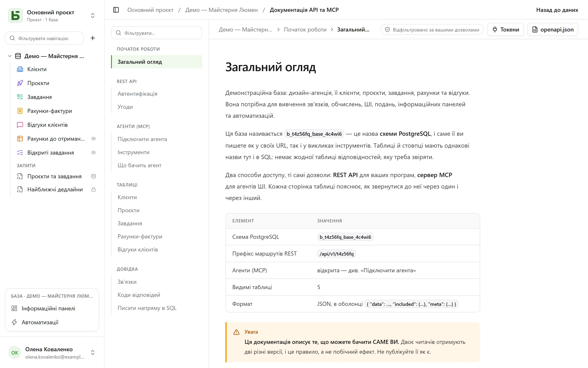Focus the docs Фільтрувати... input

tap(157, 33)
